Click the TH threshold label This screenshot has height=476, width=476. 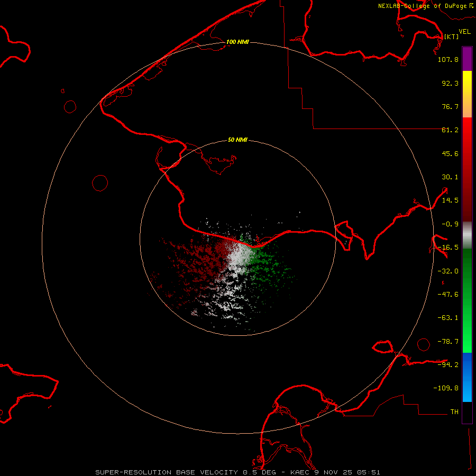454,412
